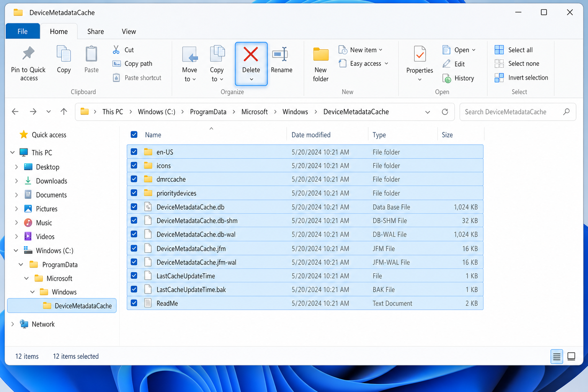Viewport: 588px width, 392px height.
Task: Open the Delete dropdown arrow
Action: click(251, 79)
